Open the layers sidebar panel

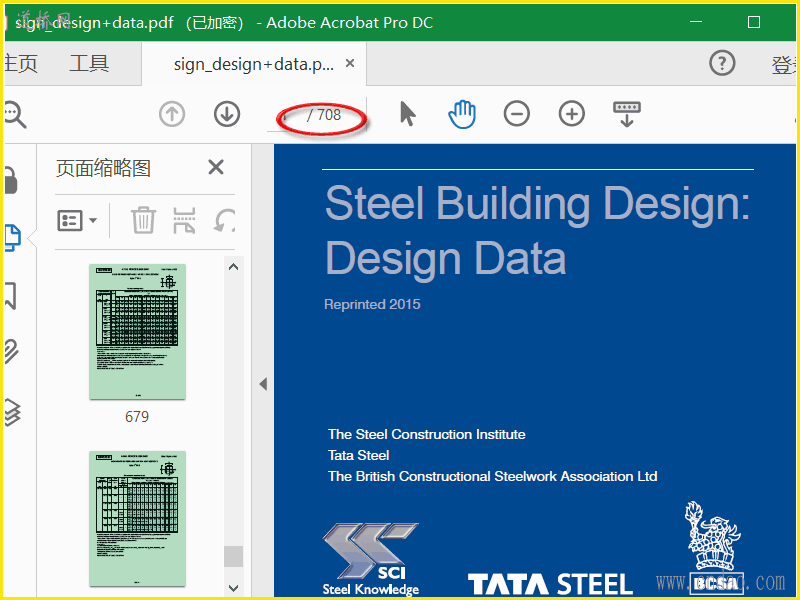pyautogui.click(x=12, y=412)
